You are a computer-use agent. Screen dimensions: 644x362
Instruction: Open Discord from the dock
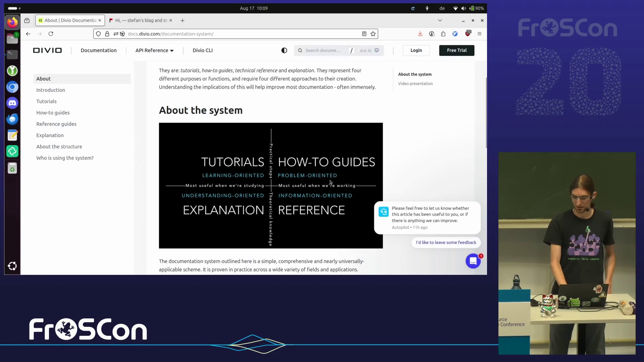(x=12, y=103)
